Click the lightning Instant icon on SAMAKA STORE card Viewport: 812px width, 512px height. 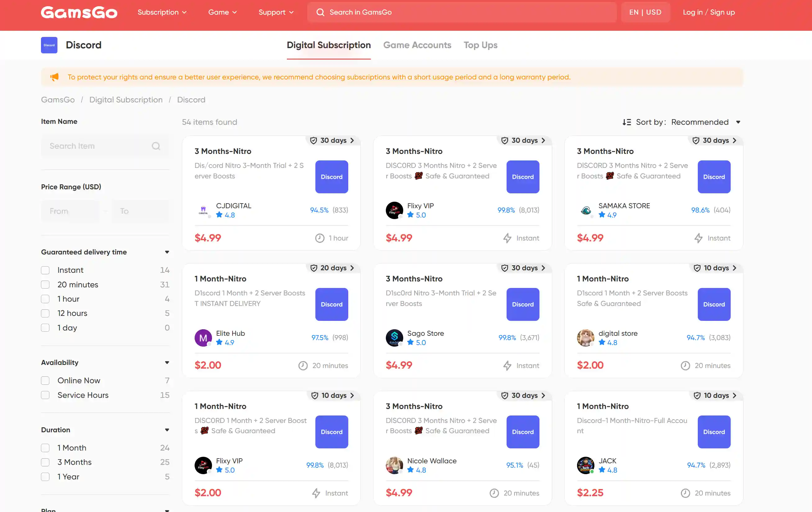(x=698, y=238)
